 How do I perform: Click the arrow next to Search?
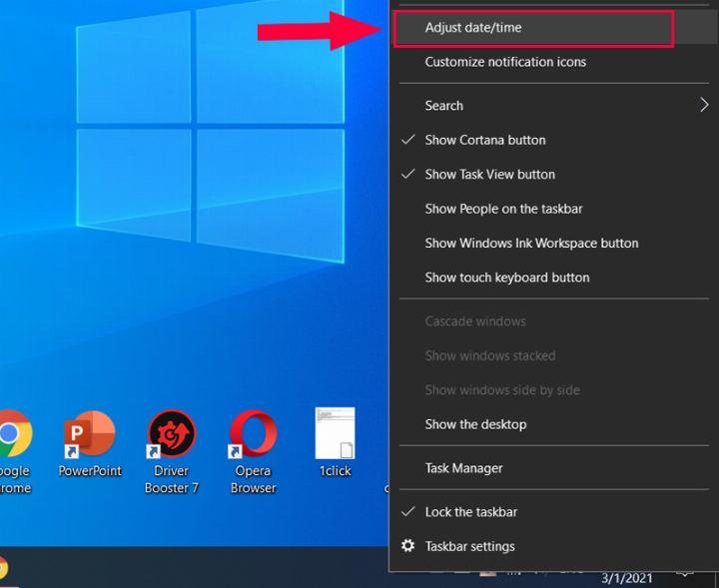click(x=703, y=106)
